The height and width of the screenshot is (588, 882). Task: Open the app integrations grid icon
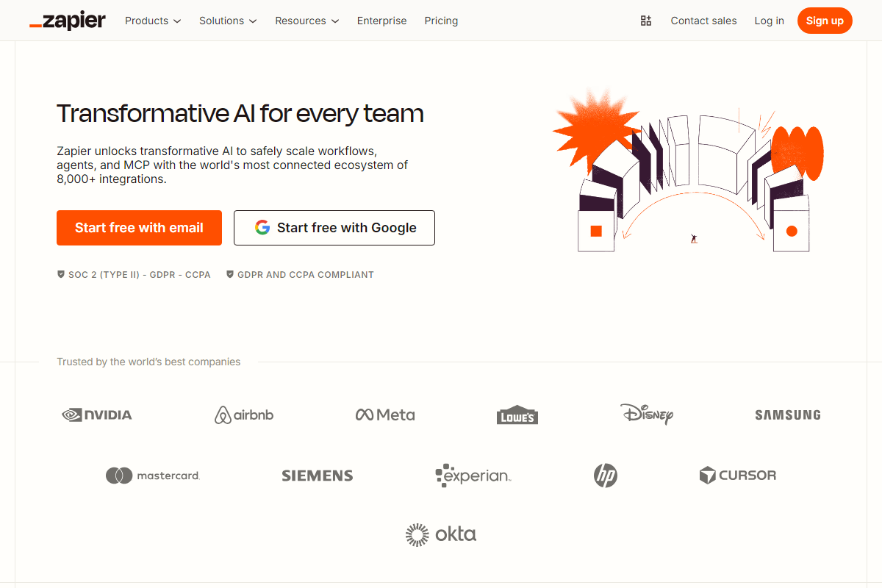[x=646, y=21]
